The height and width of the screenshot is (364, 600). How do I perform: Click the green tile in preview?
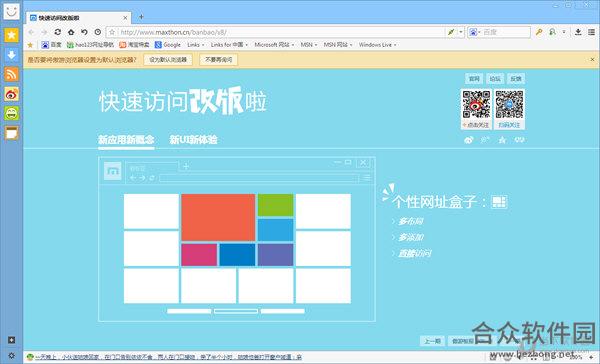coord(276,205)
